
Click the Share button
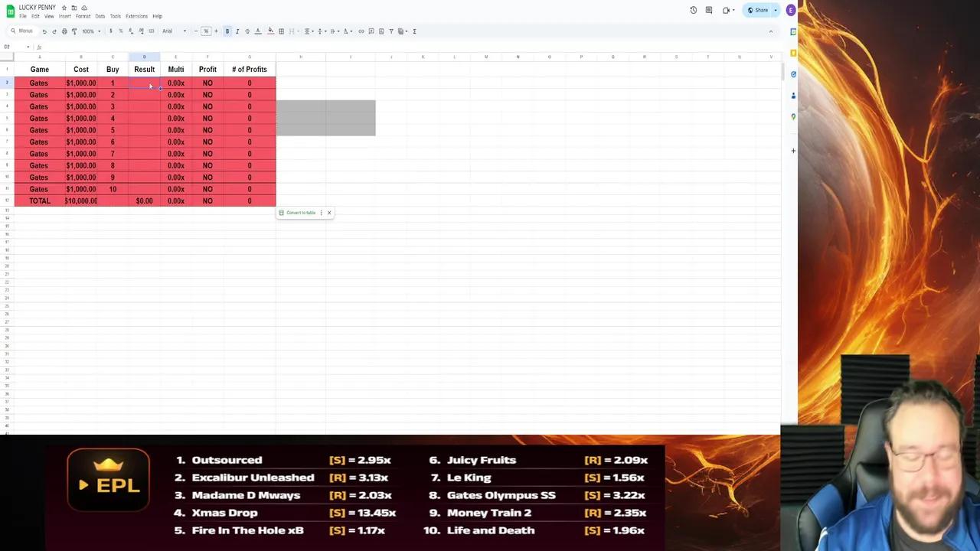pos(758,11)
